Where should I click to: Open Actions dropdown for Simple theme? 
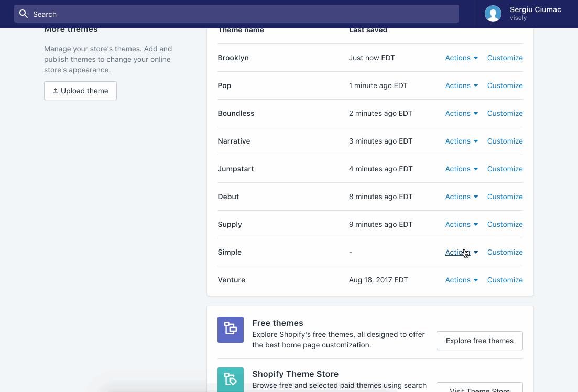[461, 253]
